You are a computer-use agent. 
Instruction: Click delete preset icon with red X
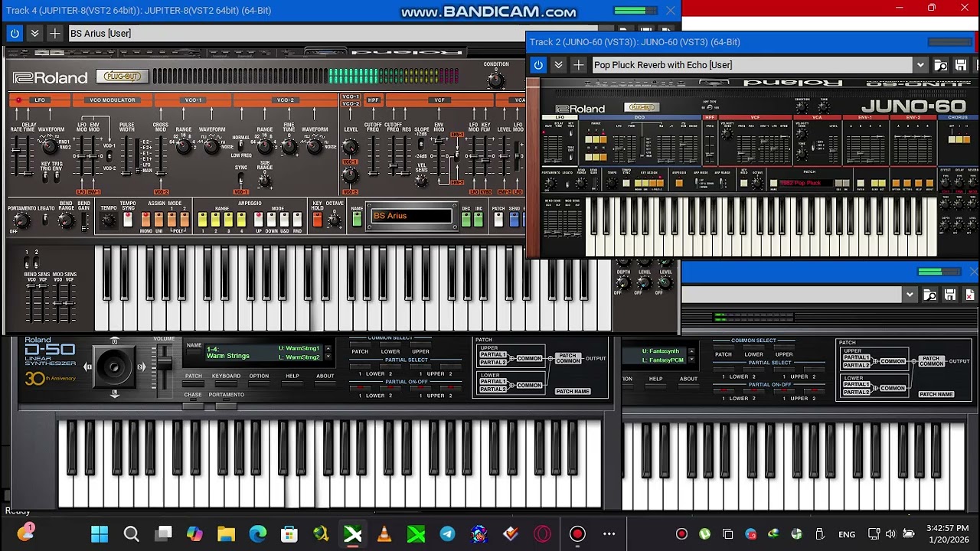point(969,295)
